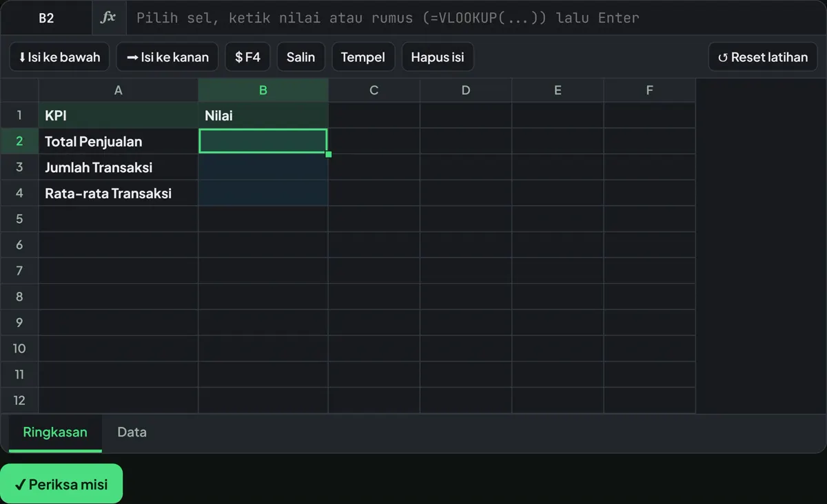Viewport: 827px width, 504px height.
Task: Select row 9 header
Action: (x=19, y=322)
